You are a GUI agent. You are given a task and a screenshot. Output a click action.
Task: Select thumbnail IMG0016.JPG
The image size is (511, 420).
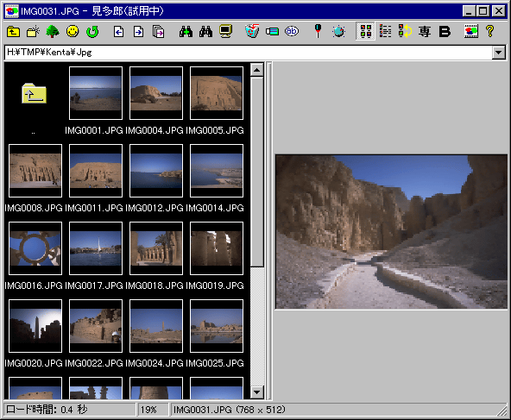pyautogui.click(x=35, y=248)
